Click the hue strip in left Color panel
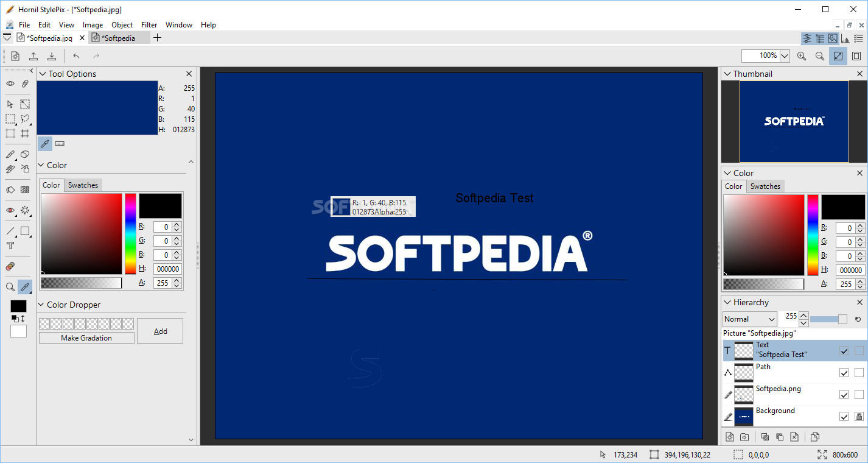This screenshot has height=463, width=868. pyautogui.click(x=130, y=234)
